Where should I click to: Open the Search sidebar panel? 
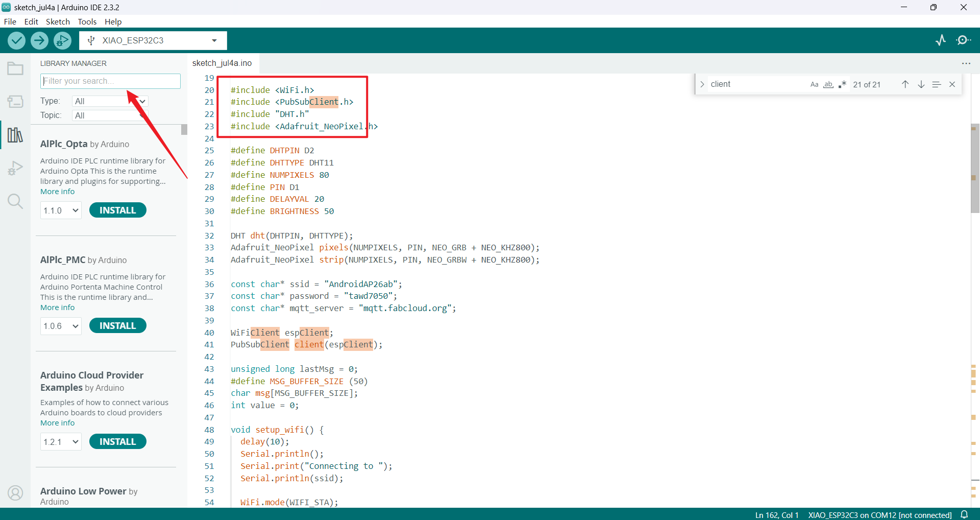click(x=15, y=201)
